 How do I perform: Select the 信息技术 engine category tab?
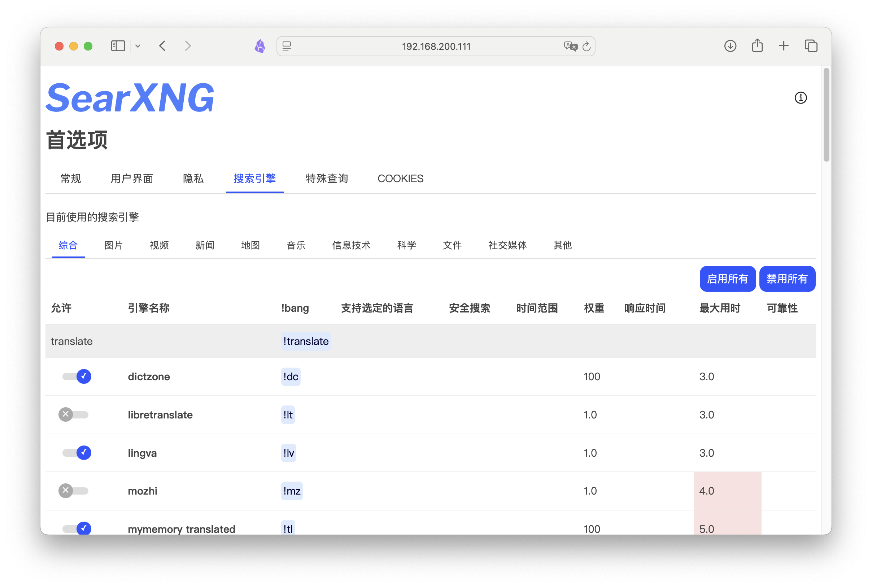351,245
